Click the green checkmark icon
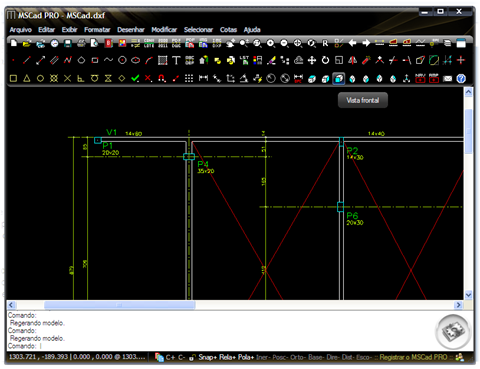The height and width of the screenshot is (369, 480). pos(135,79)
